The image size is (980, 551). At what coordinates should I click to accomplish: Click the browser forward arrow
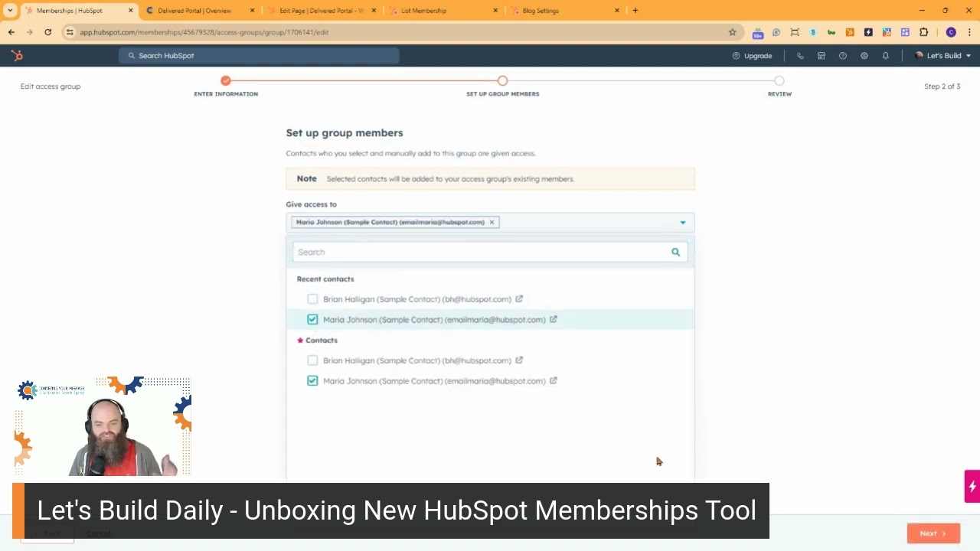point(30,32)
